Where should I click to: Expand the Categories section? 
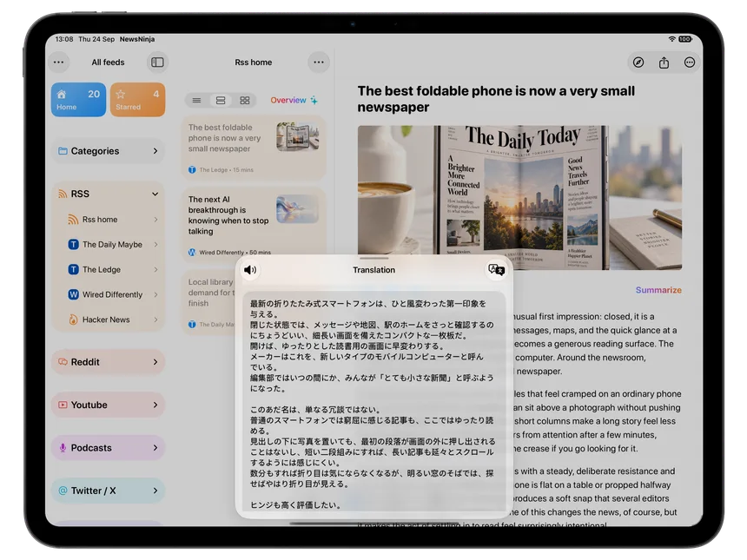(x=155, y=151)
